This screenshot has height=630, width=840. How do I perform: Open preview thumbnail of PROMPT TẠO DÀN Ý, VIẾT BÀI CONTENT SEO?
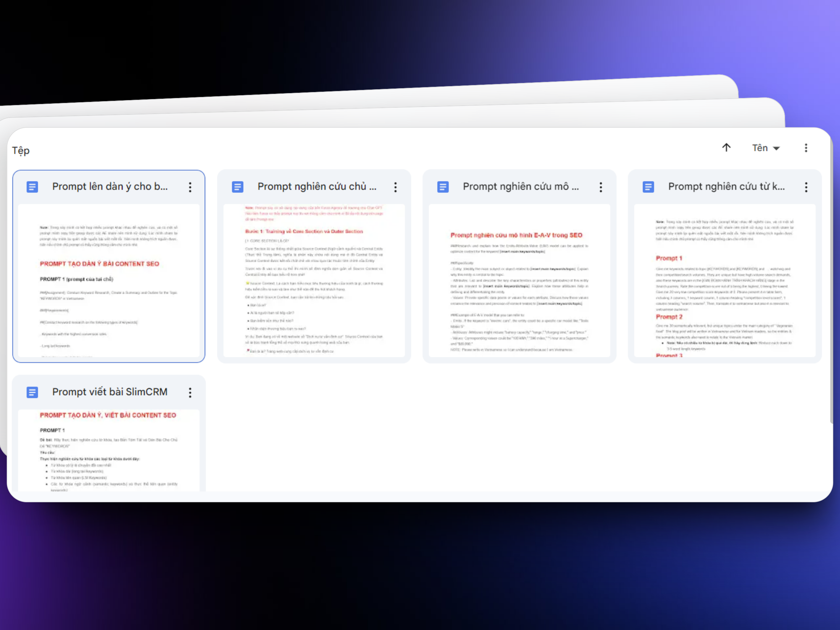click(108, 450)
